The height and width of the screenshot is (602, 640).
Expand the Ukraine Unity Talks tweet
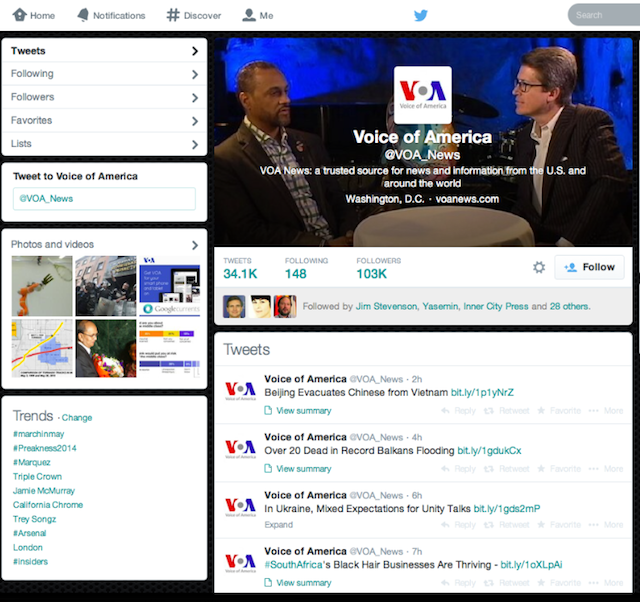[278, 525]
